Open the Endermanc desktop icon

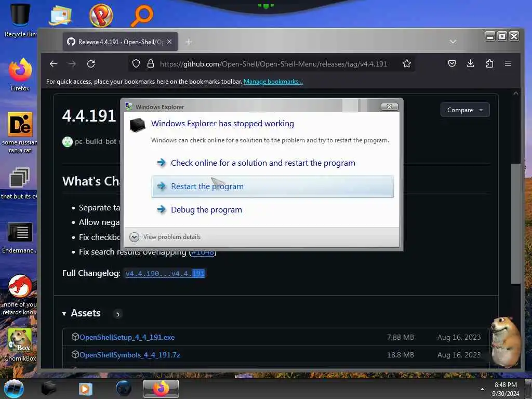(x=20, y=237)
